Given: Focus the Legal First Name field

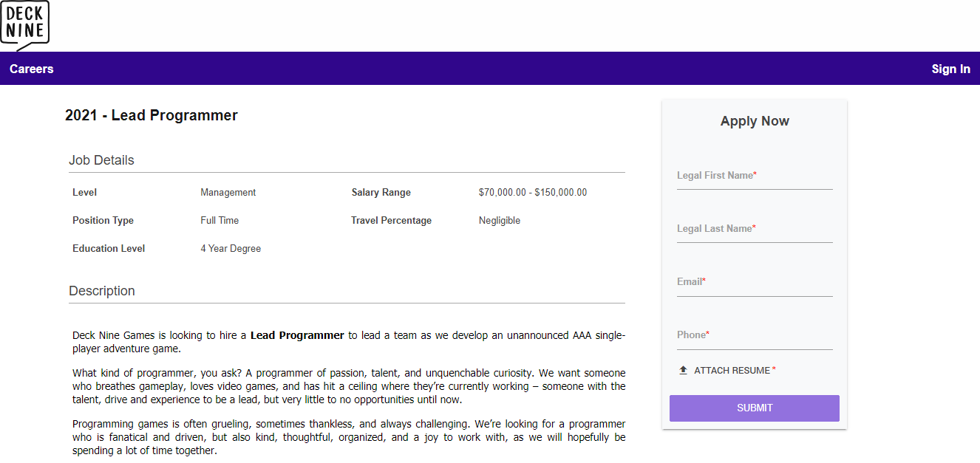Looking at the screenshot, I should click(755, 176).
